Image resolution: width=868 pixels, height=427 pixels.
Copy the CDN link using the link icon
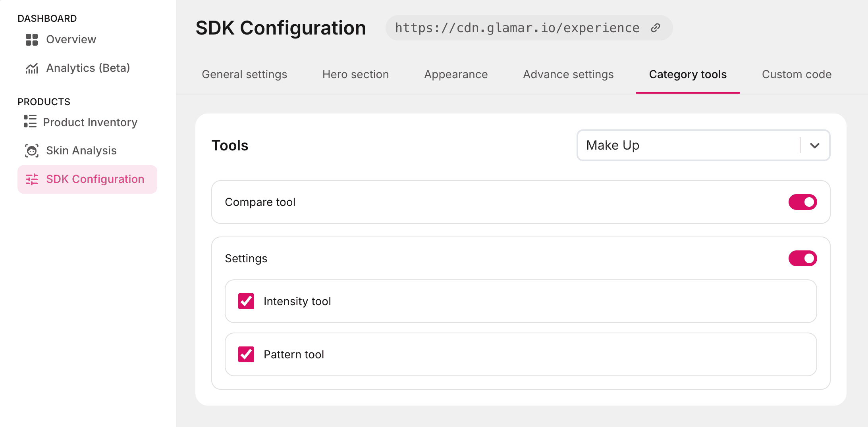(x=656, y=28)
